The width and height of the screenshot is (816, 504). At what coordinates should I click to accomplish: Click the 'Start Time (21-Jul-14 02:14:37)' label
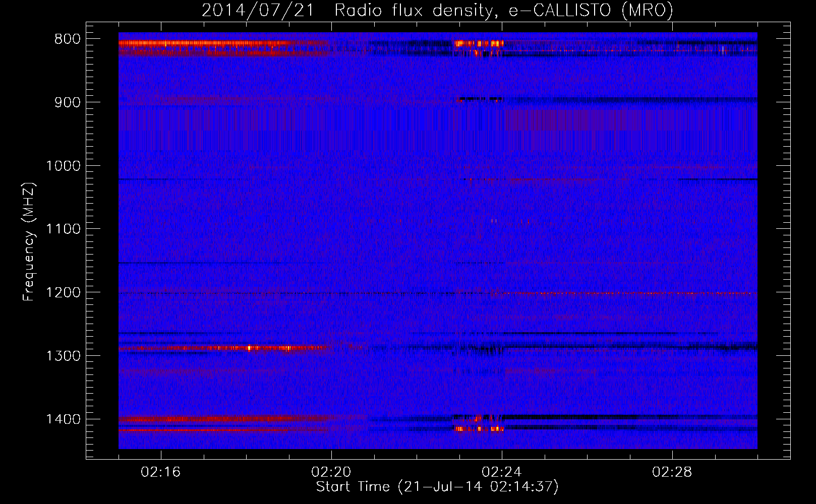437,487
